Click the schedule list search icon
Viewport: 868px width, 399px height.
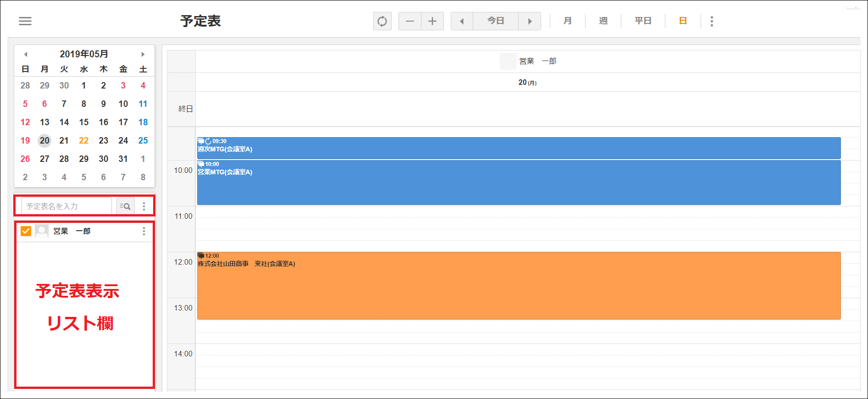(x=125, y=206)
